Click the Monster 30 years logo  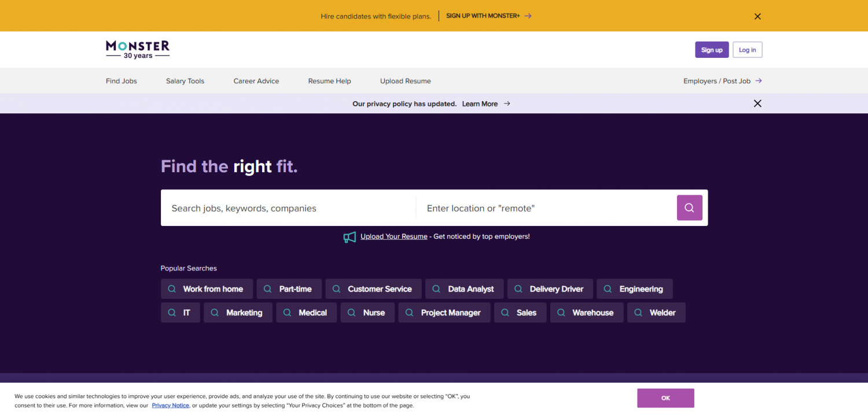(138, 50)
